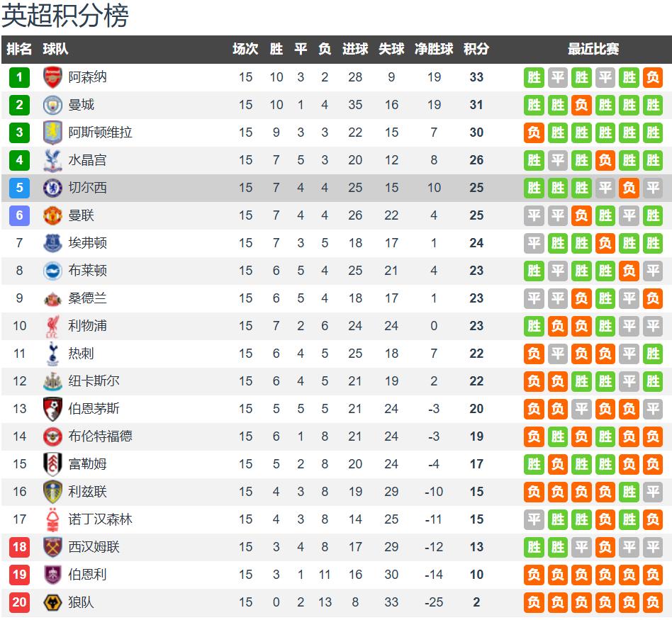Click the Aston Villa crest icon
This screenshot has height=620, width=672.
[53, 133]
